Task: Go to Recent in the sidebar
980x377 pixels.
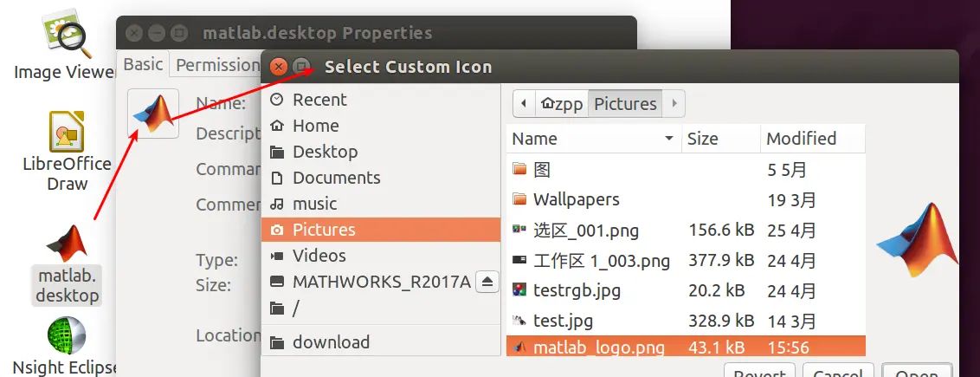Action: click(x=381, y=100)
